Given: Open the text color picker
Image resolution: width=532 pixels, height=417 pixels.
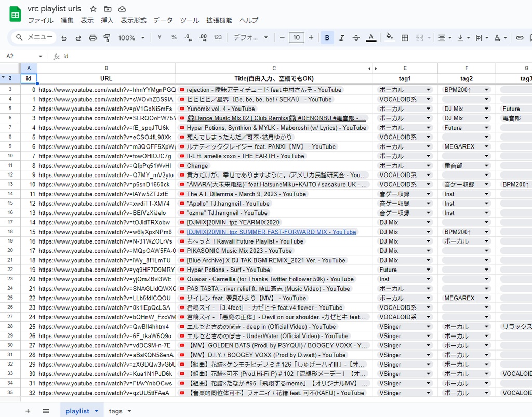Looking at the screenshot, I should coord(371,37).
